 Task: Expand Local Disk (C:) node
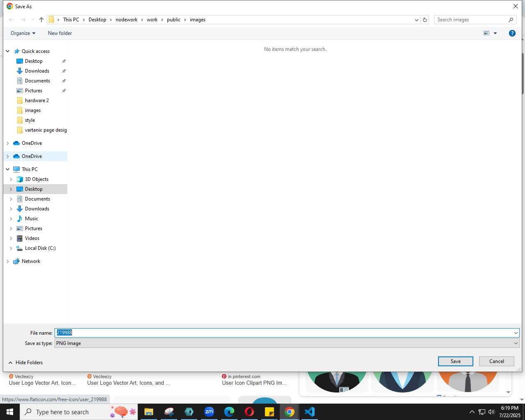11,248
